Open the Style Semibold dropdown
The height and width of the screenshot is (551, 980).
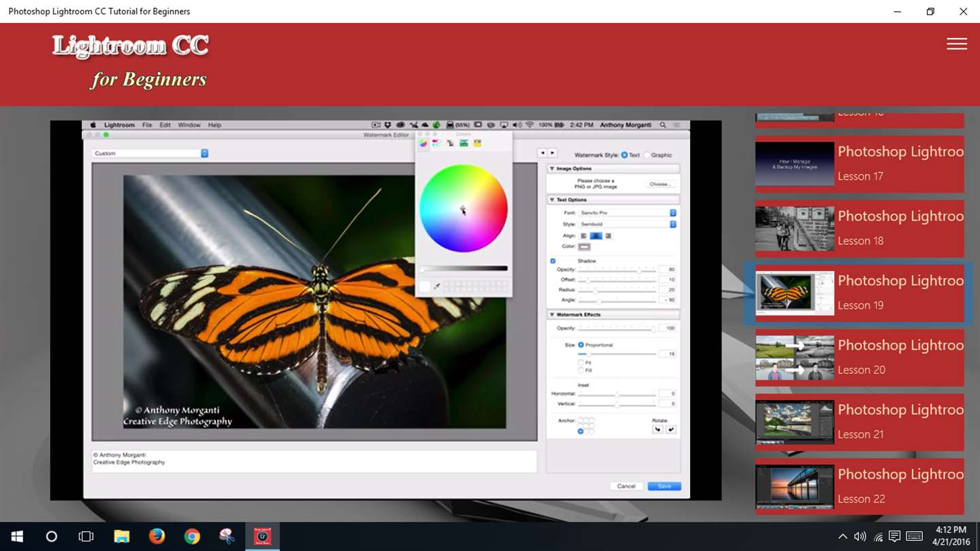click(x=627, y=224)
